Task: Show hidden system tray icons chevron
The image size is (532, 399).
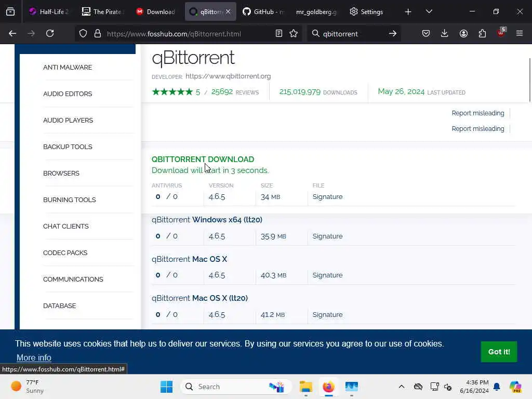Action: [402, 387]
